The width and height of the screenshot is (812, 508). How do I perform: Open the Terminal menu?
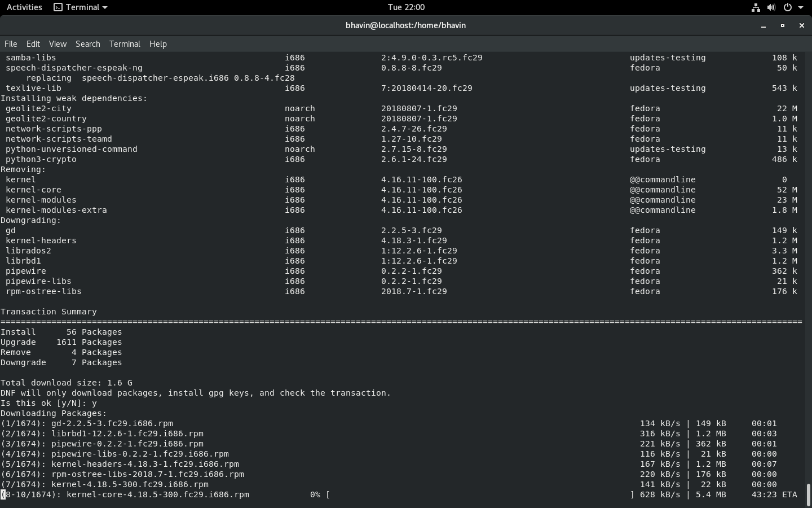coord(125,44)
